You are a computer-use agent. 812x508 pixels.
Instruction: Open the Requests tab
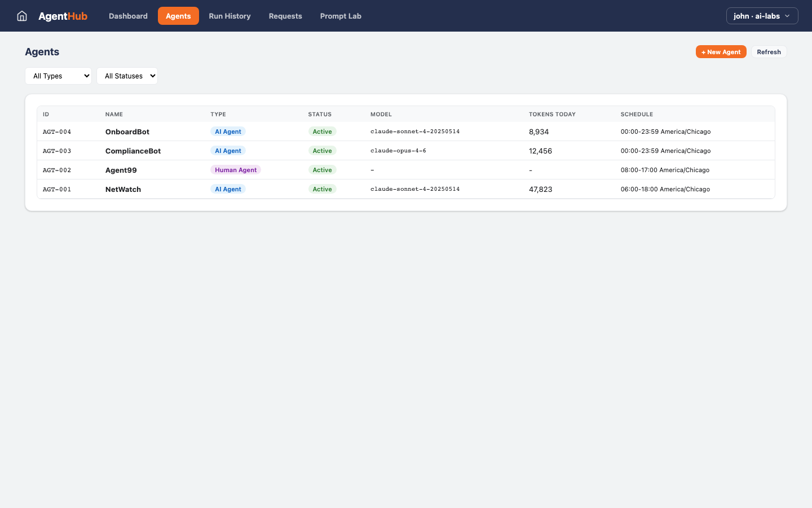[x=285, y=16]
